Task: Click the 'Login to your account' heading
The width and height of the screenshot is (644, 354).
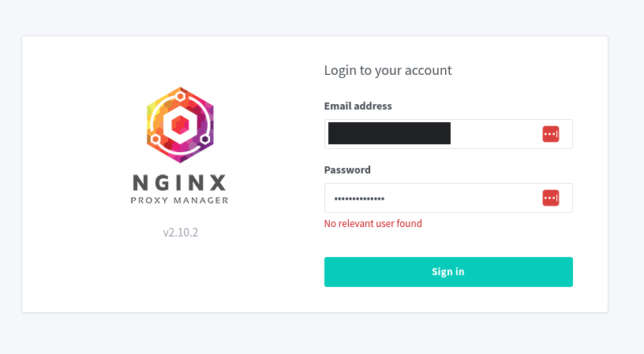Action: click(388, 70)
